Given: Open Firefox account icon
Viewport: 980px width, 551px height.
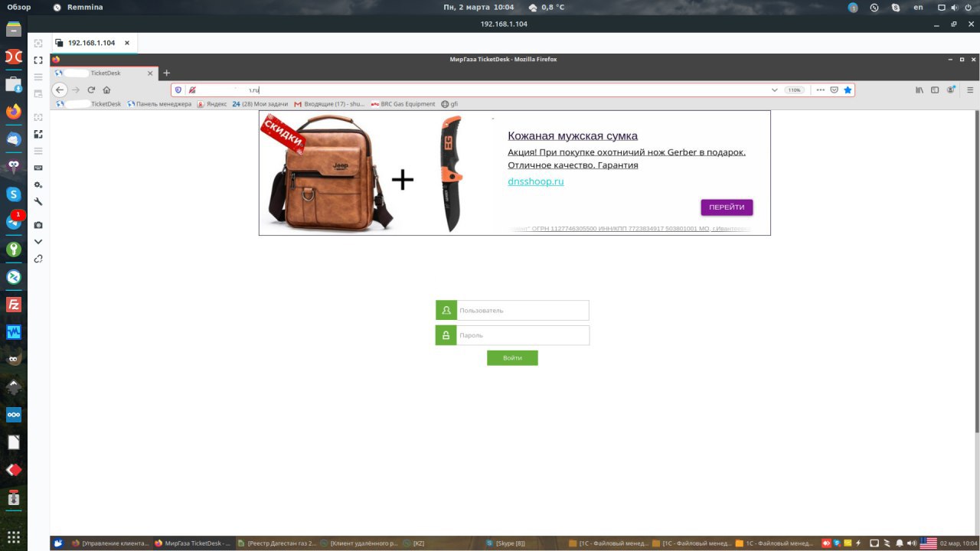Looking at the screenshot, I should (951, 90).
